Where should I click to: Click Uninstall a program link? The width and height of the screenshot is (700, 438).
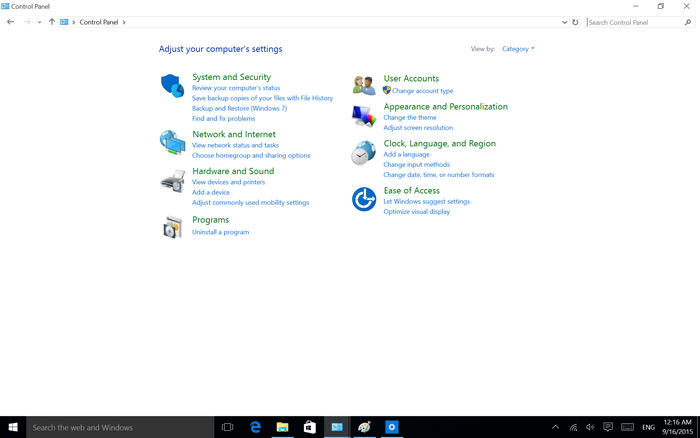click(x=221, y=232)
